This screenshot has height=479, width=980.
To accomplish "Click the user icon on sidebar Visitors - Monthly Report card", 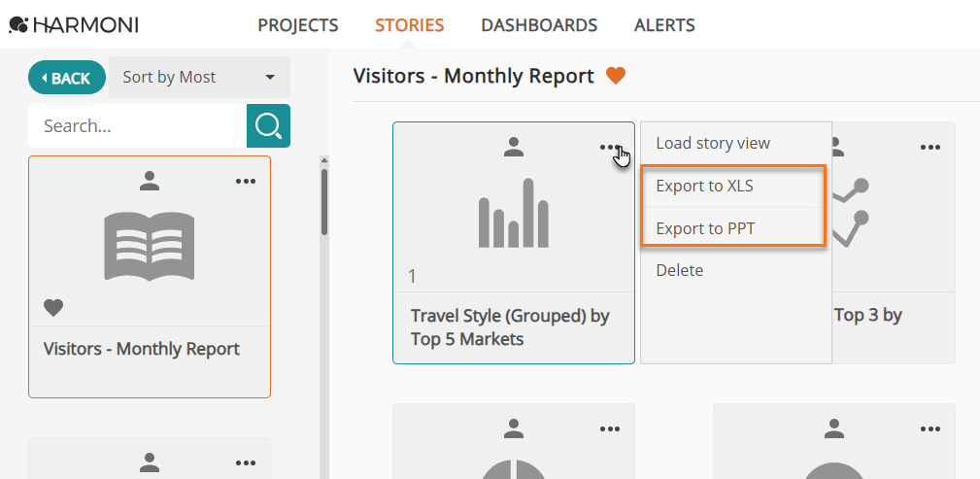I will (x=150, y=181).
